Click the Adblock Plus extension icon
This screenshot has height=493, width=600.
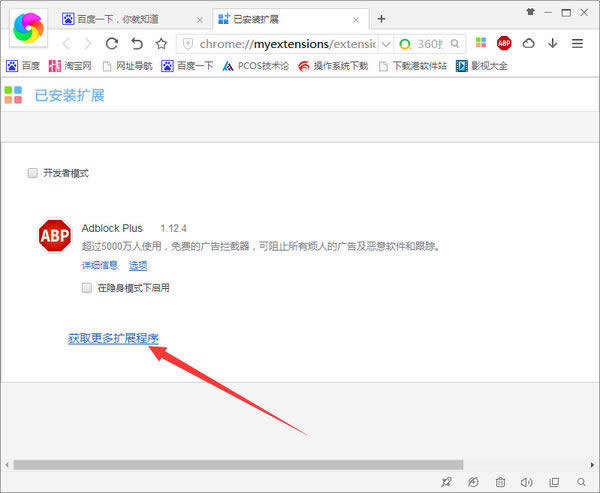[55, 235]
